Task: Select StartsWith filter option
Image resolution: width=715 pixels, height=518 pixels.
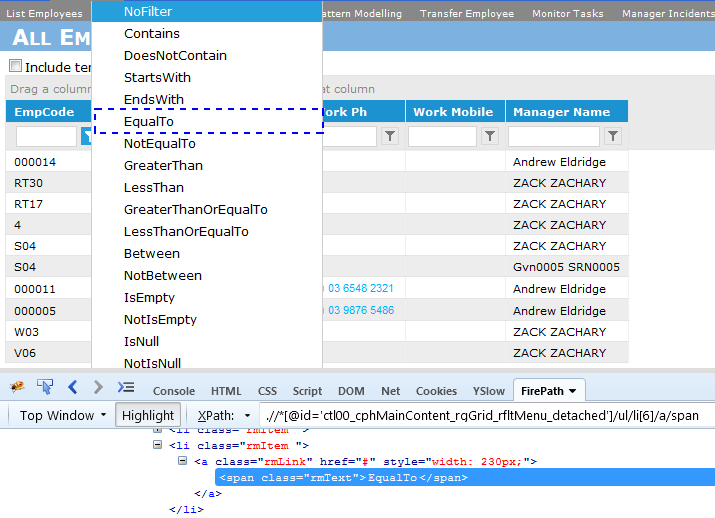Action: [x=207, y=77]
